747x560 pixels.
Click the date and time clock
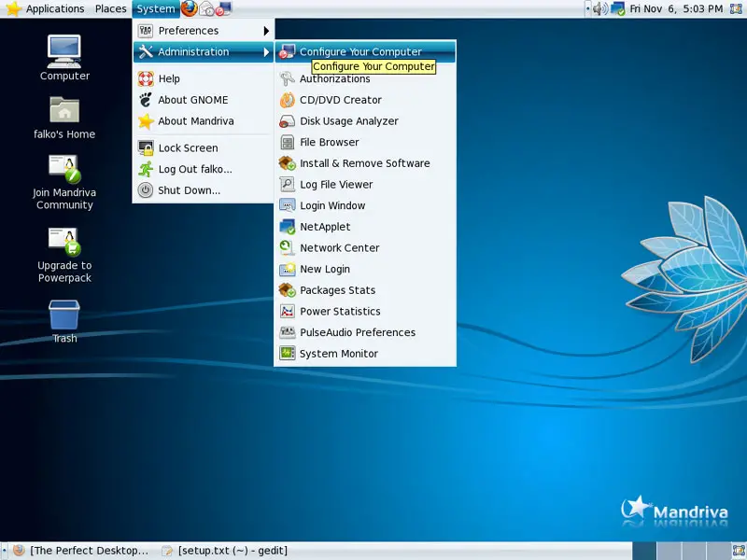click(676, 8)
